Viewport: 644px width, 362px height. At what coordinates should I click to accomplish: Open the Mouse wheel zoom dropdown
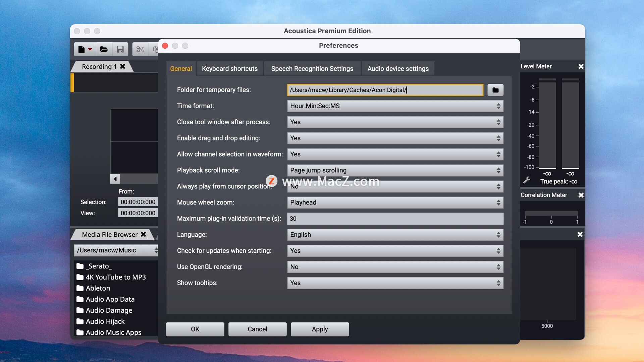[395, 202]
